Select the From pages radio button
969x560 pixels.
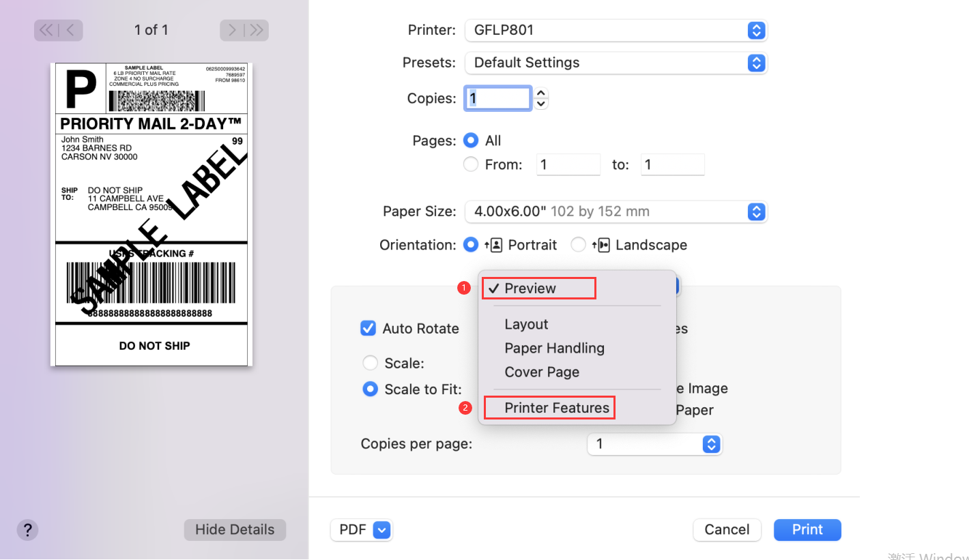tap(470, 164)
